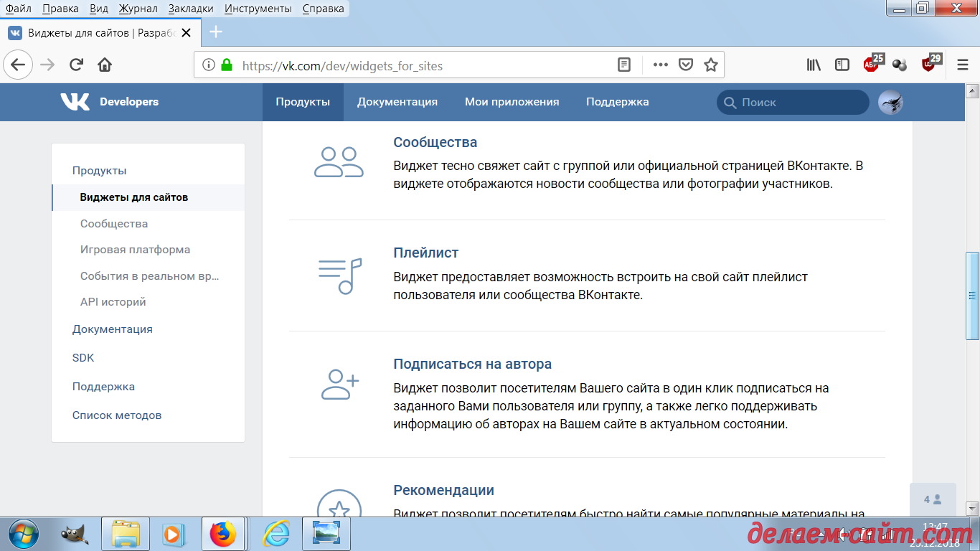Open the uBlock shield extension icon

pos(930,63)
